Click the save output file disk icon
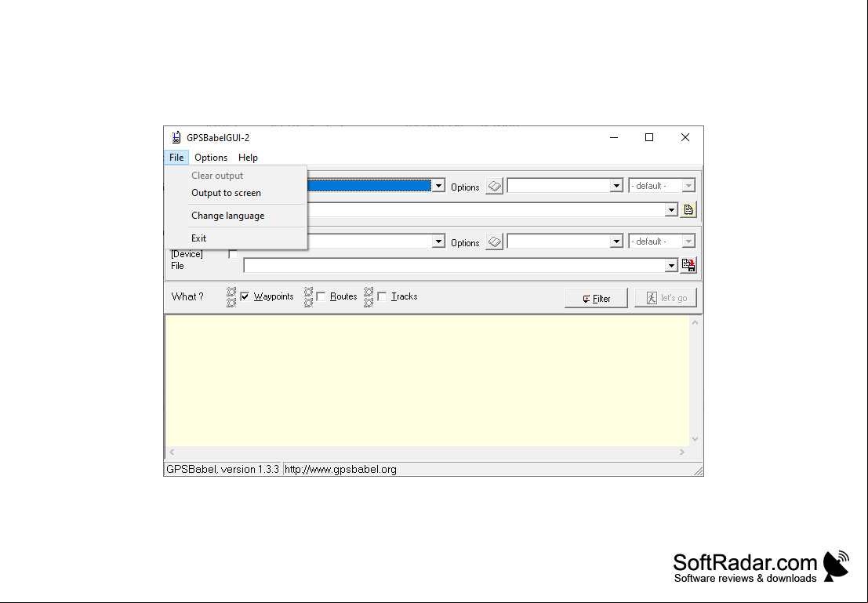Viewport: 868px width, 603px height. (688, 265)
